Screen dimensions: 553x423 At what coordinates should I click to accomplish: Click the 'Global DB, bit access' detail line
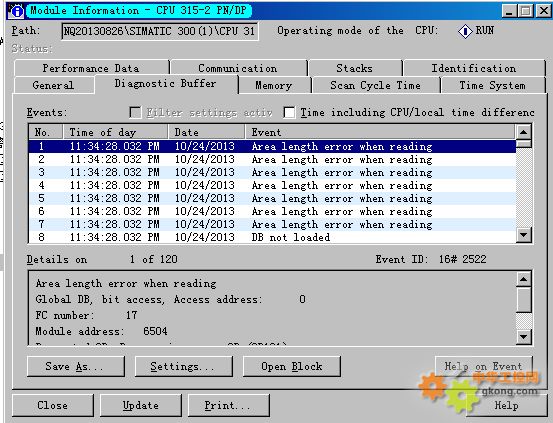tap(170, 299)
